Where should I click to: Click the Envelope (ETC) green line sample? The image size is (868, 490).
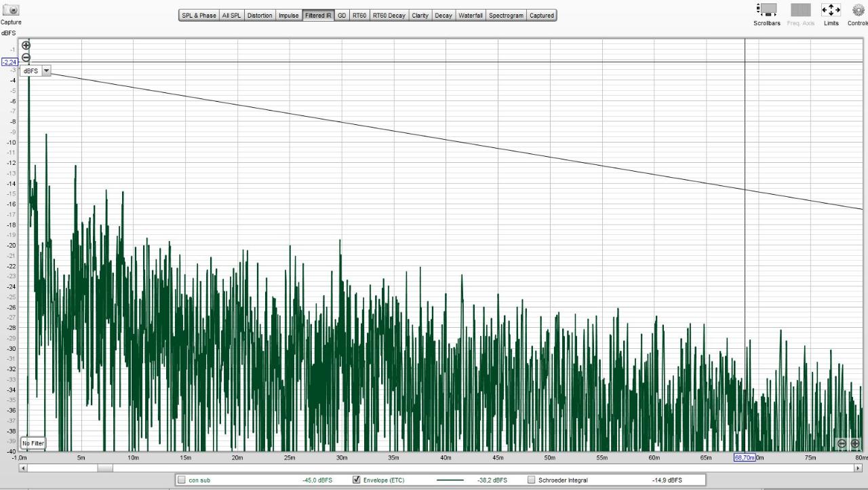[450, 480]
